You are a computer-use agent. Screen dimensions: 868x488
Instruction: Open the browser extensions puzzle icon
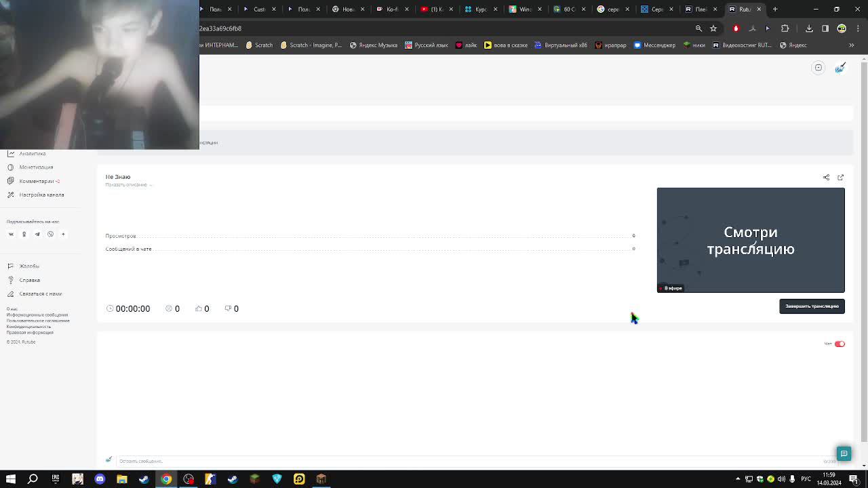785,28
